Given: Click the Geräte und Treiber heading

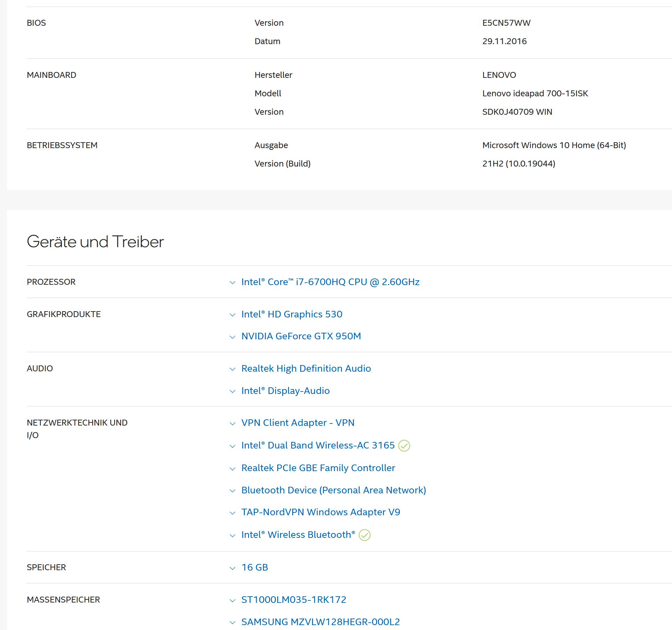Looking at the screenshot, I should (x=95, y=242).
